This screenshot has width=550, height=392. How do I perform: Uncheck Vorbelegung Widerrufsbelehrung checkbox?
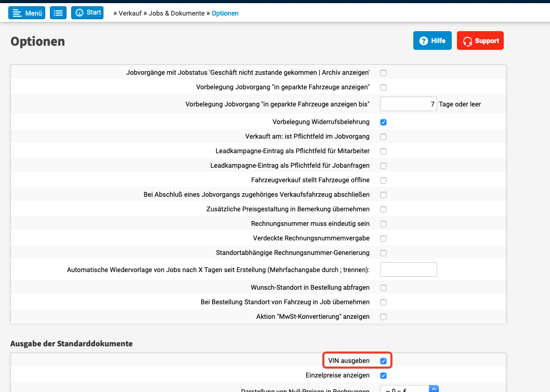(383, 123)
